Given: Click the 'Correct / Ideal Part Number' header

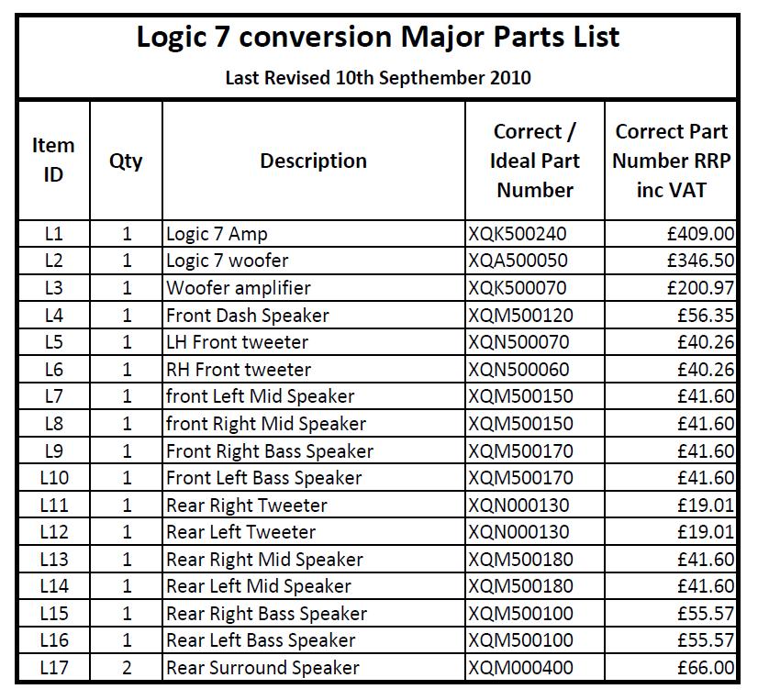Looking at the screenshot, I should pyautogui.click(x=535, y=160).
